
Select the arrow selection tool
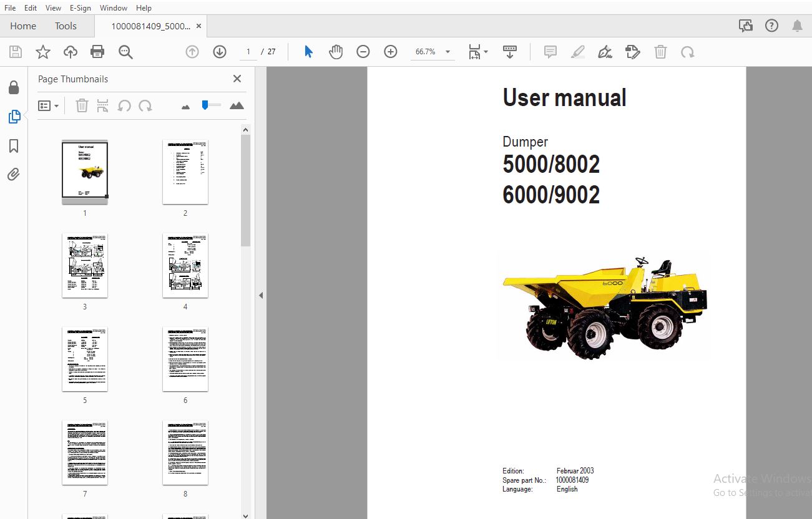coord(308,52)
